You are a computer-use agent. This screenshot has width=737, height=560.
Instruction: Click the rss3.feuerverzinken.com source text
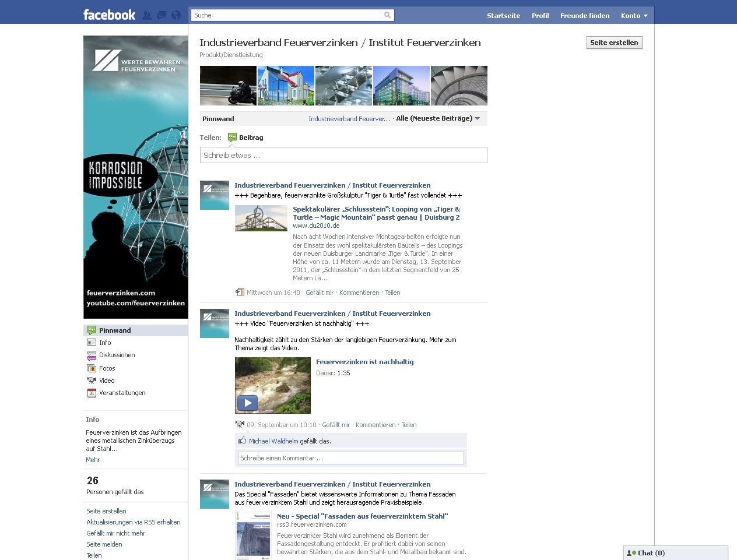click(x=312, y=524)
